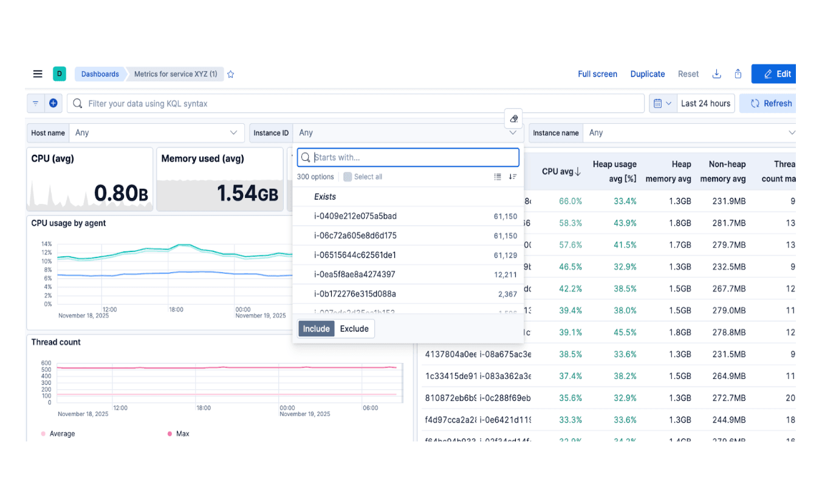Click the teal D space icon
The image size is (819, 504).
tap(59, 73)
